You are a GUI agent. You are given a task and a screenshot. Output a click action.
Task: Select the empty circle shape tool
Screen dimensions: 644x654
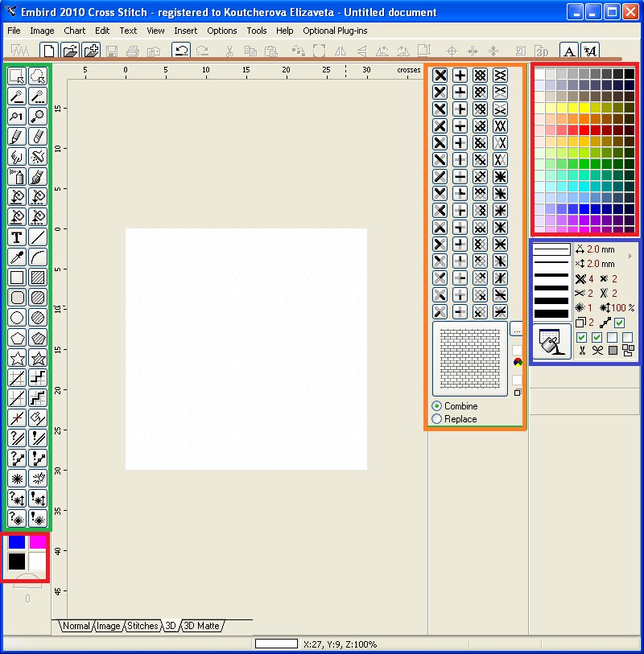[17, 318]
